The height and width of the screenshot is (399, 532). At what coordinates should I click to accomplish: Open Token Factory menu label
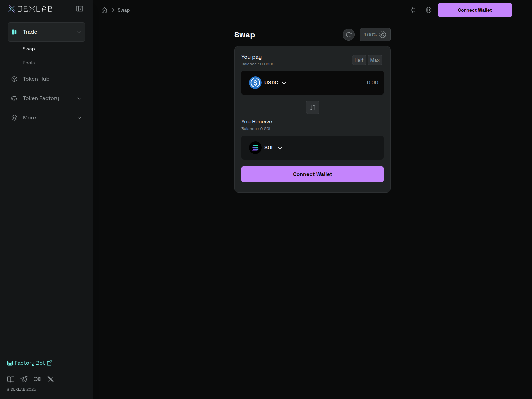click(41, 98)
